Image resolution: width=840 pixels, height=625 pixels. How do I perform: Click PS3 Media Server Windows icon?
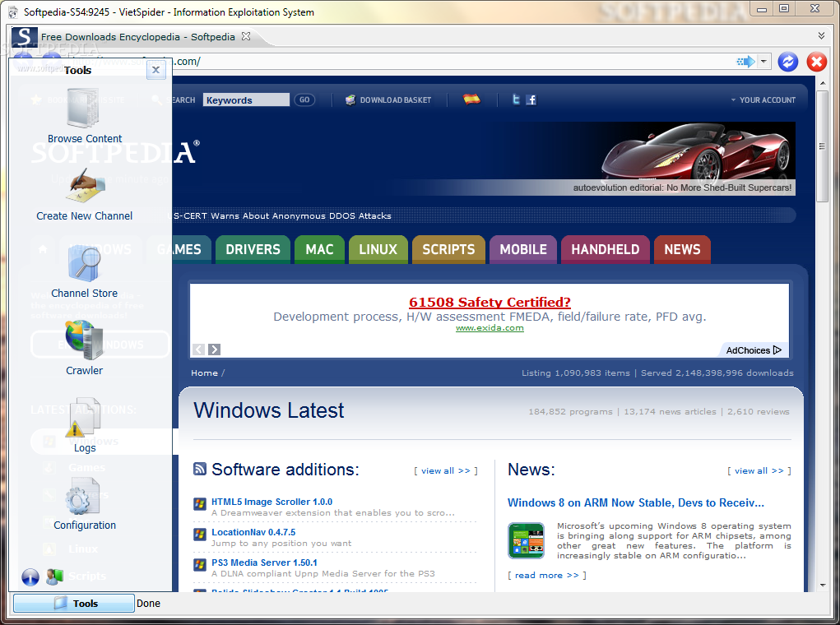click(x=200, y=564)
